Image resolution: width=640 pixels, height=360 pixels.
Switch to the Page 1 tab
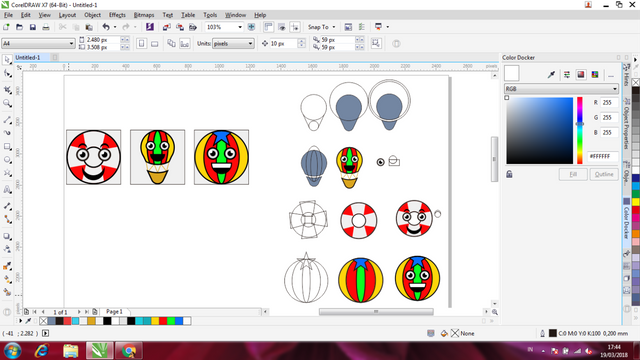[x=114, y=311]
